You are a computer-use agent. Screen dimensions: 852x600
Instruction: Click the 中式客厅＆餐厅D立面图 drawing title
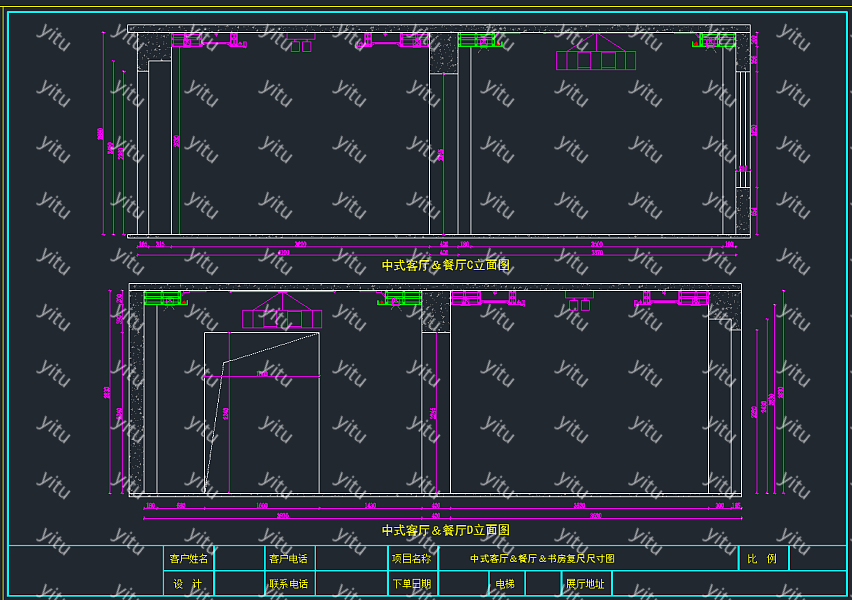(446, 530)
